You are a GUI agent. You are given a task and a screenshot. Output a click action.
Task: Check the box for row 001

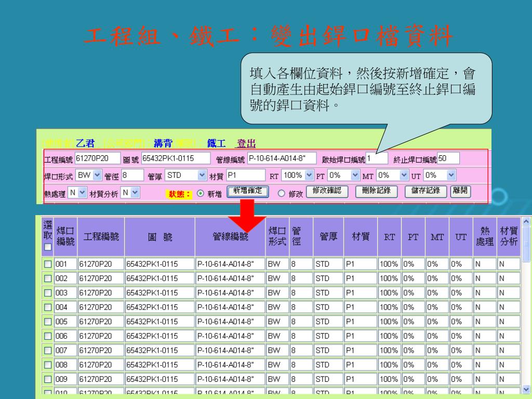point(48,264)
